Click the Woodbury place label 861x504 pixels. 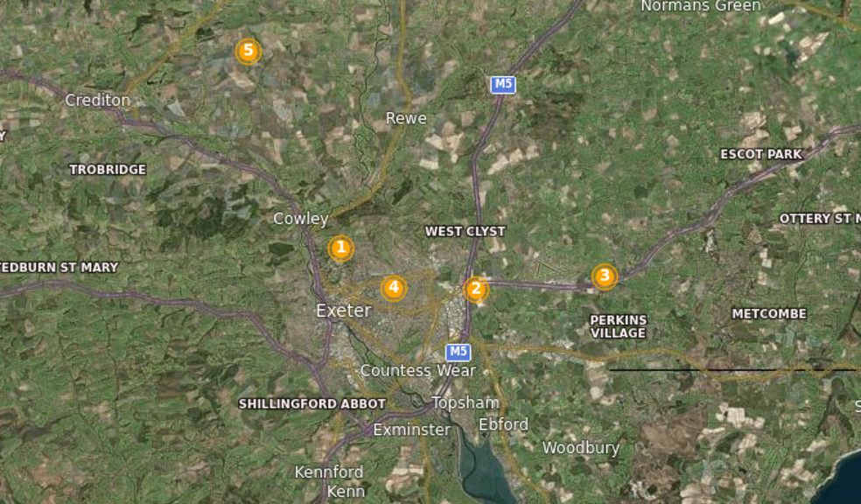[x=581, y=448]
